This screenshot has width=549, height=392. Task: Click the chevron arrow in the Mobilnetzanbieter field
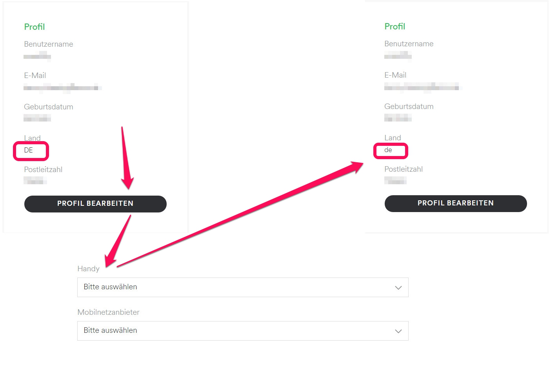pyautogui.click(x=398, y=331)
